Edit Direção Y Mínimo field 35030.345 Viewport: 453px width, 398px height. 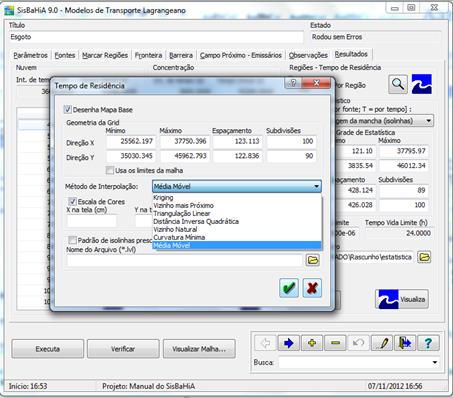[131, 156]
